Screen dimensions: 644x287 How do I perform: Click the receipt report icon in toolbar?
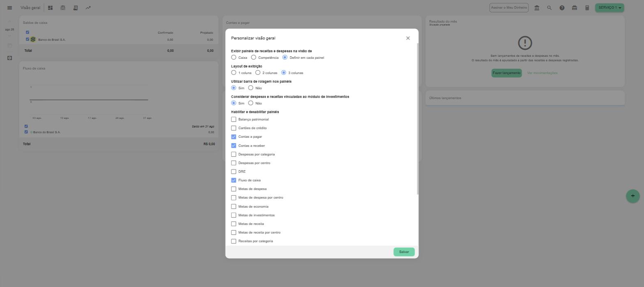click(76, 8)
